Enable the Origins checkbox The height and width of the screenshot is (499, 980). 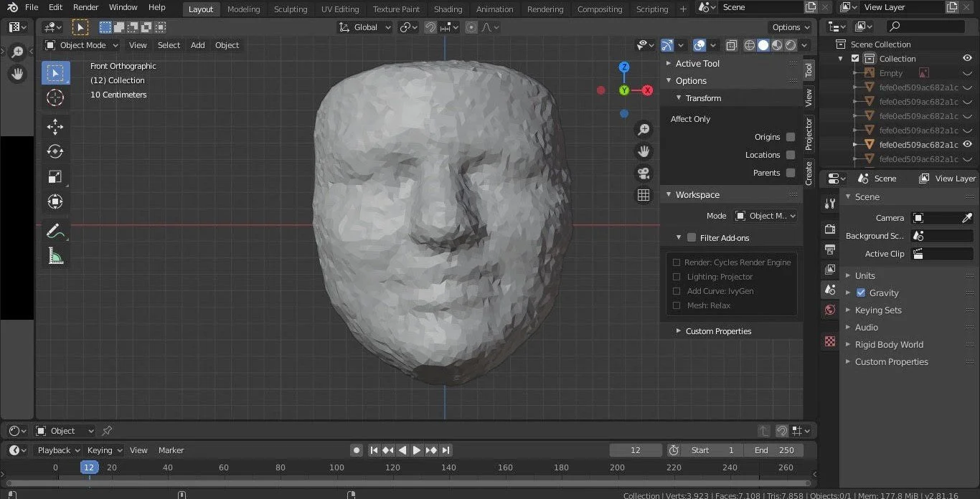pos(790,137)
